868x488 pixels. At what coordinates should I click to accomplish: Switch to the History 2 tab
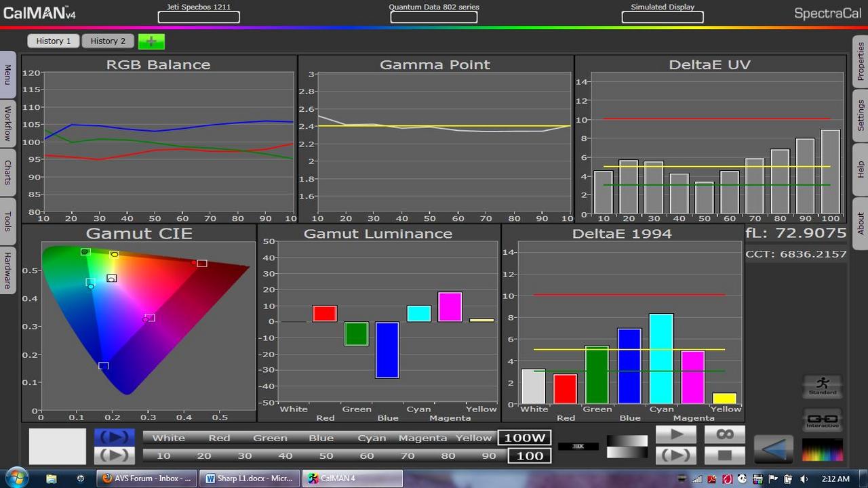(x=108, y=41)
